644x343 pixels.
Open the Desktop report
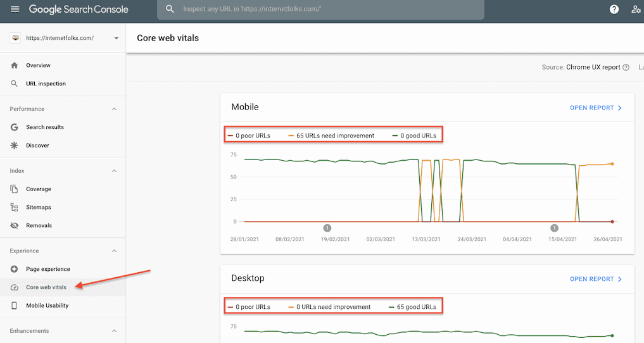point(595,279)
